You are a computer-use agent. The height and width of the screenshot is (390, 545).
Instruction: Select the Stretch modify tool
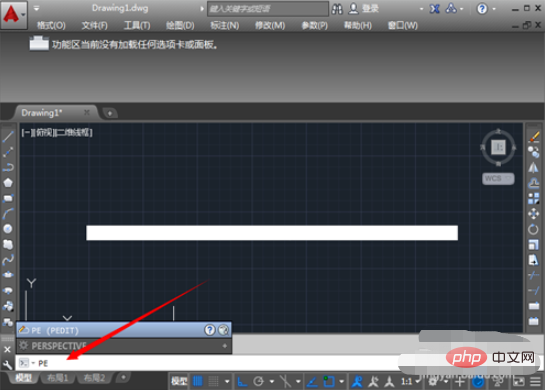coord(534,260)
